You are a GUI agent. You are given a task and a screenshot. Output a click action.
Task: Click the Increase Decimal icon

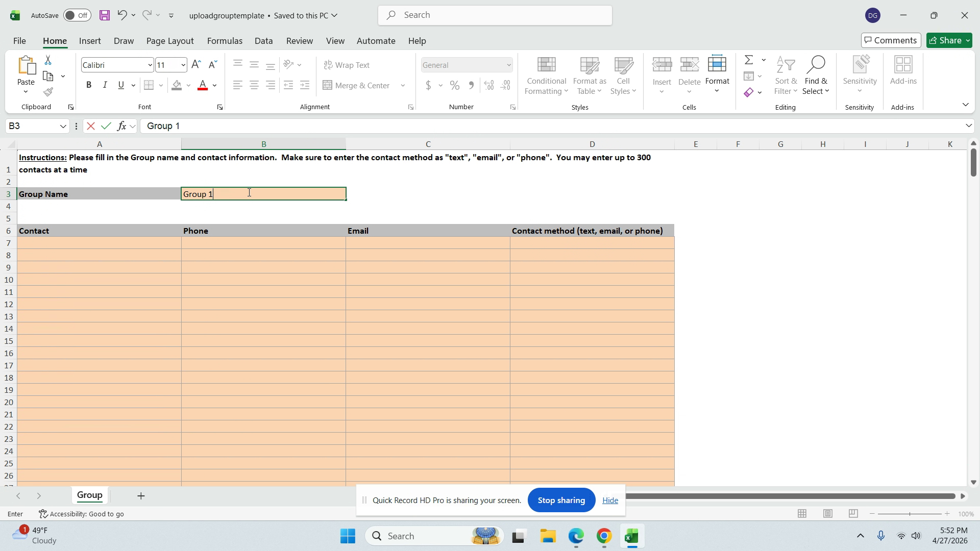click(x=489, y=85)
